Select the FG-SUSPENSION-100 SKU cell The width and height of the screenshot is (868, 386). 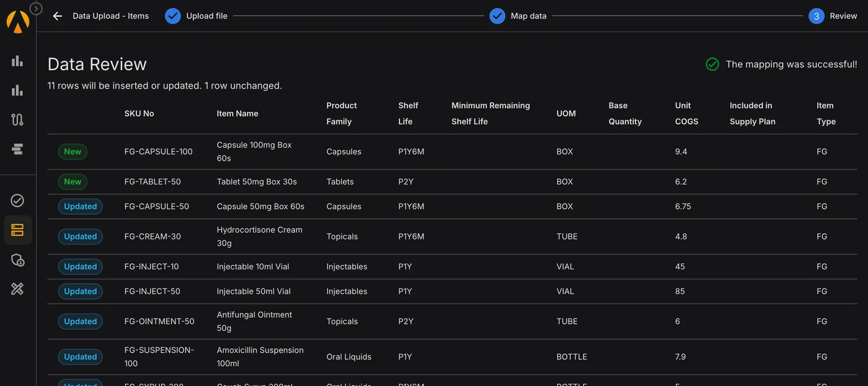pyautogui.click(x=159, y=357)
